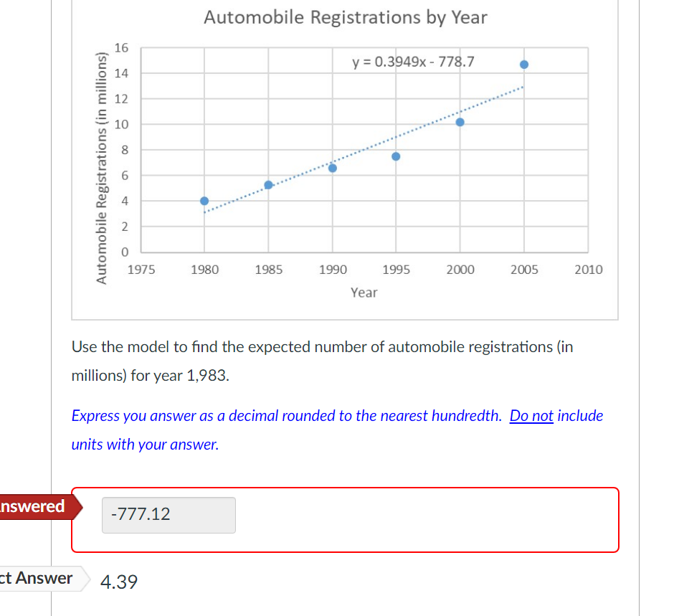Screen dimensions: 674x616
Task: Click the y-axis title 'Automobile Registrations (in millions)'
Action: point(101,168)
